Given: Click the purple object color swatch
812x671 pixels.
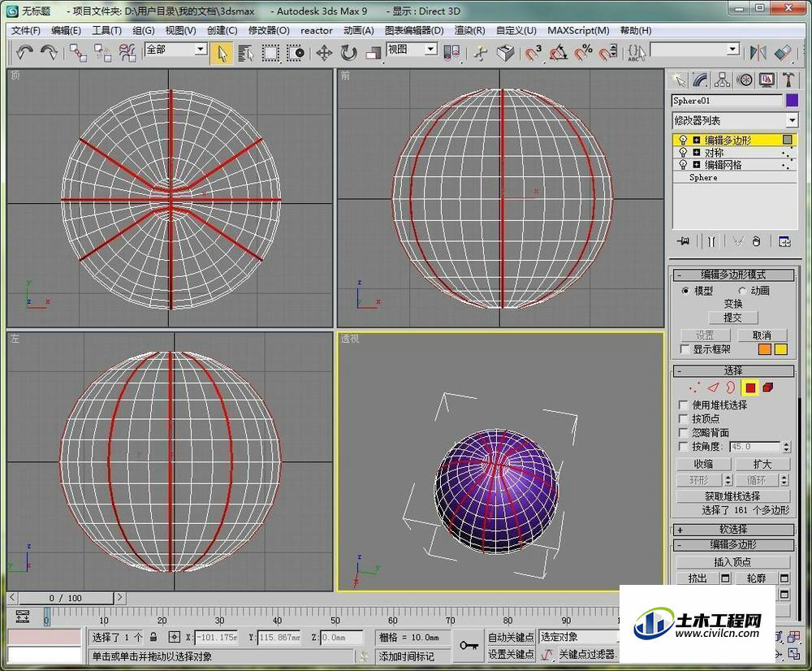Looking at the screenshot, I should (x=792, y=101).
